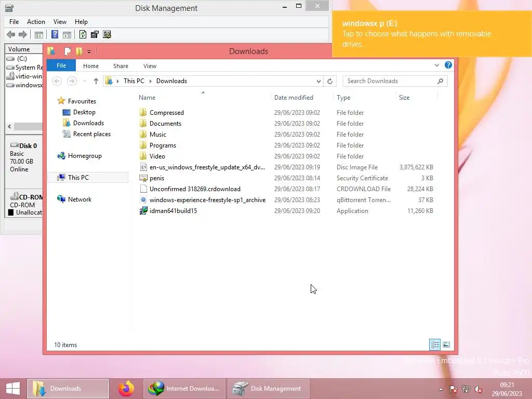Open Explorer help question mark icon
The height and width of the screenshot is (399, 532).
tap(448, 65)
